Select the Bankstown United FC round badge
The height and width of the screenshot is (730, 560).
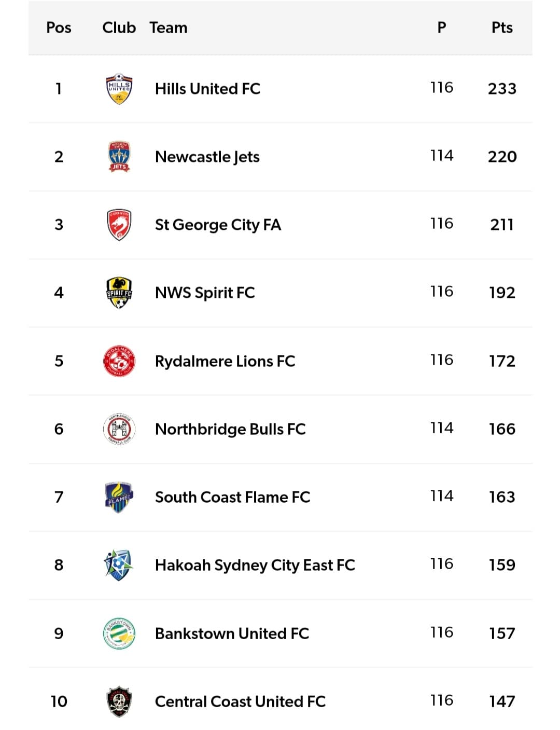pyautogui.click(x=119, y=633)
